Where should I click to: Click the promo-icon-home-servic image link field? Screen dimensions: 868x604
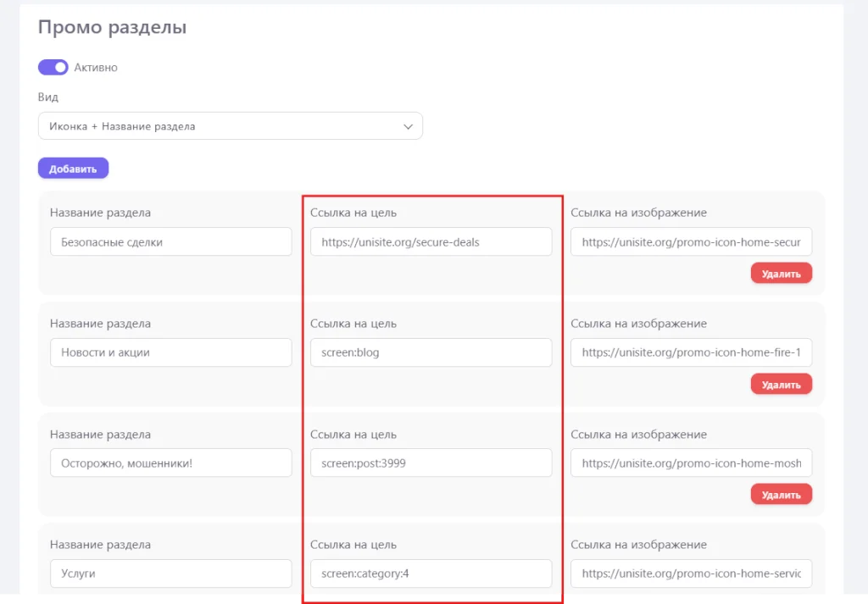691,574
